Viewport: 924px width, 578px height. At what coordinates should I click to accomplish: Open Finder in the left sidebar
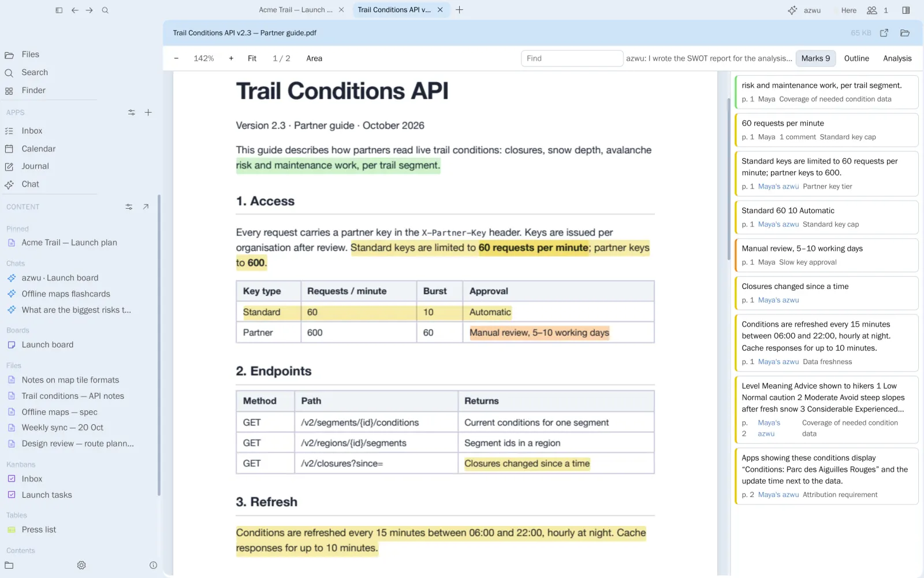tap(33, 90)
